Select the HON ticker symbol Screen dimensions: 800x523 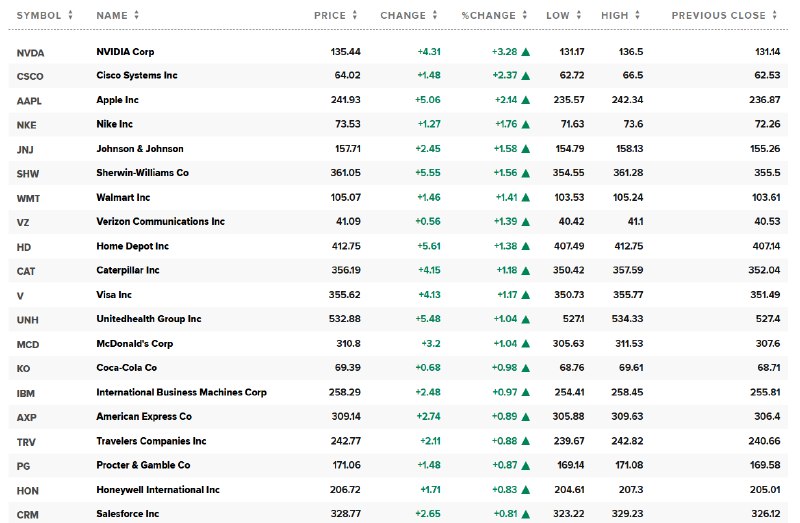click(28, 490)
